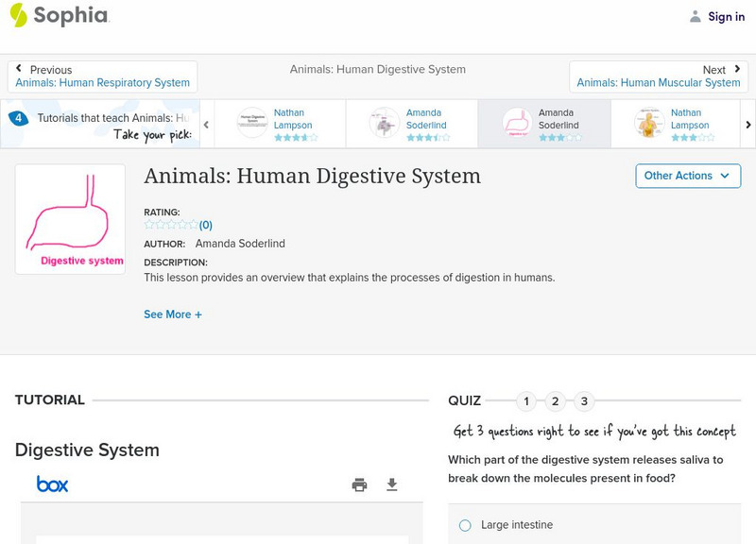Click the digestive system image thumbnail
The image size is (756, 544).
(x=70, y=218)
